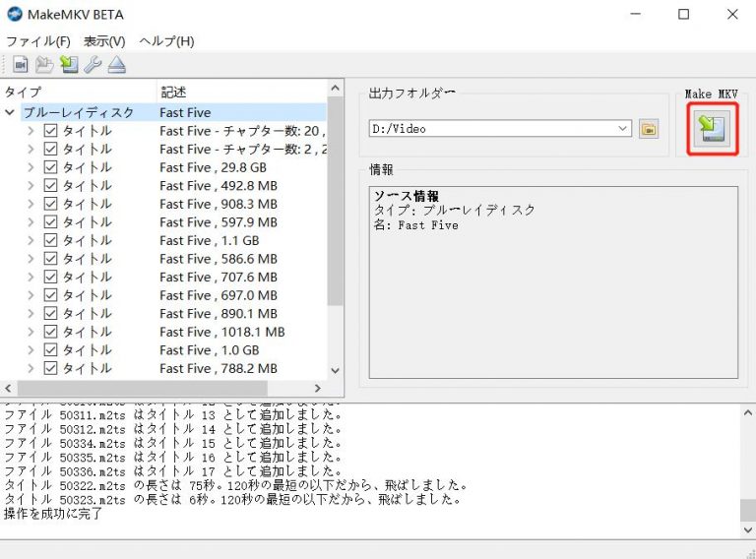Click the eject disc toolbar icon

(117, 65)
